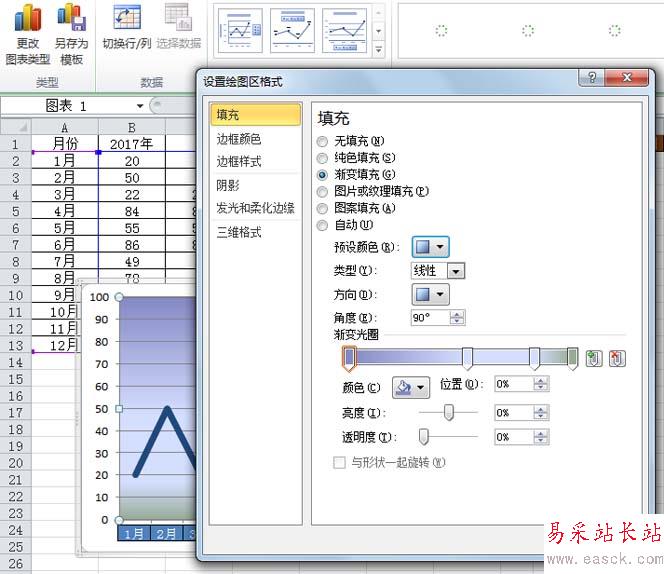
Task: Click cell with value 84
Action: point(132,211)
